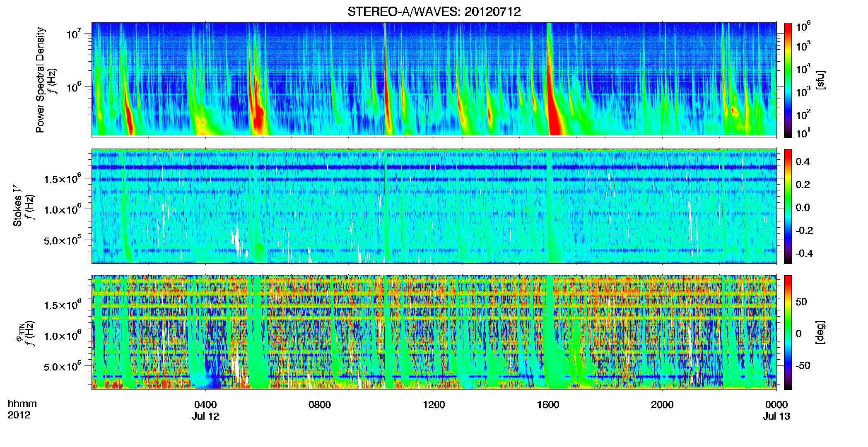This screenshot has height=447, width=868.
Task: Select the power spectral density spectrogram panel
Action: 434,79
